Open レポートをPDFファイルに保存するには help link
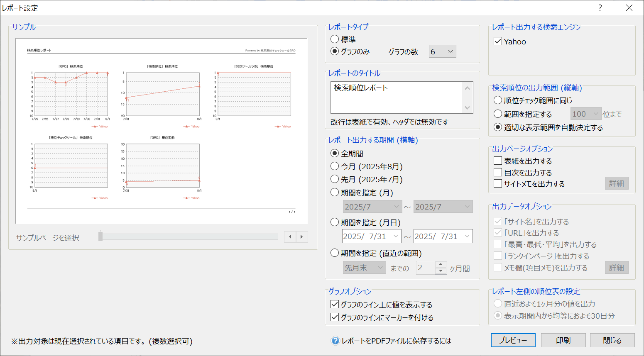The image size is (644, 356). click(396, 341)
